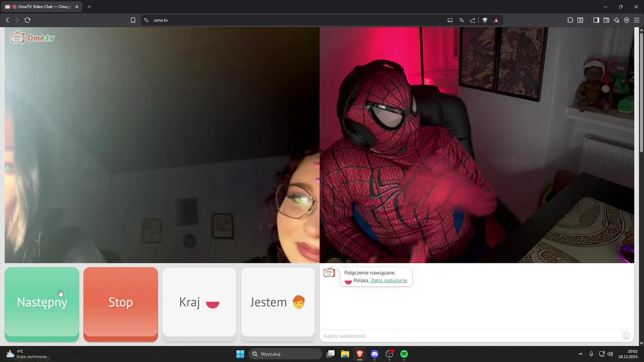Viewport: 644px width, 362px height.
Task: Open site settings icon in address bar
Action: (x=146, y=20)
